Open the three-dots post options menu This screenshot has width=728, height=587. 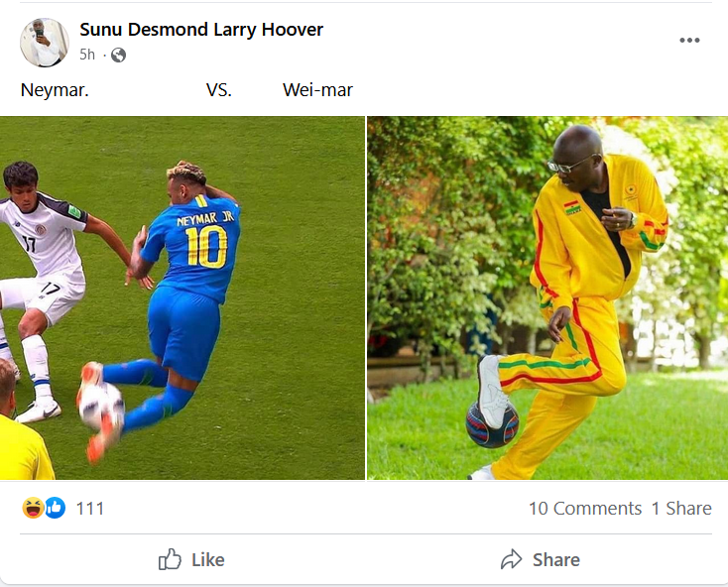click(689, 40)
